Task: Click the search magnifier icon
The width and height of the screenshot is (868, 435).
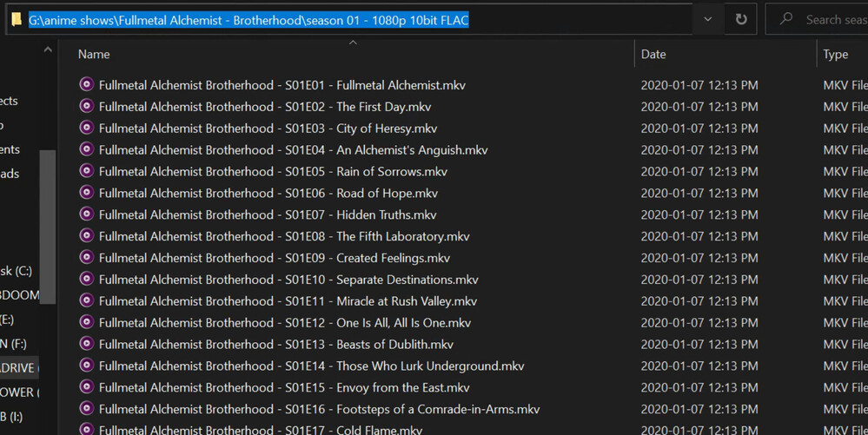Action: point(786,19)
